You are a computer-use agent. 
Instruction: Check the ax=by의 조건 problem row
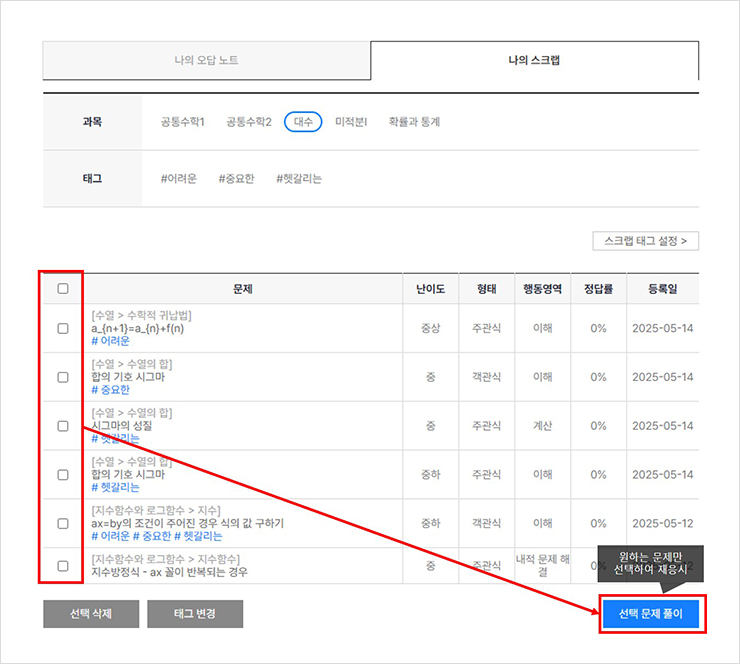[x=63, y=523]
